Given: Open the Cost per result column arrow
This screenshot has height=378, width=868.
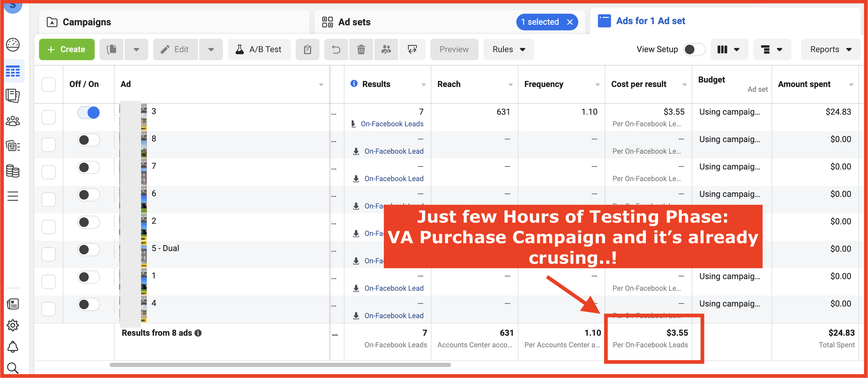Looking at the screenshot, I should click(684, 85).
